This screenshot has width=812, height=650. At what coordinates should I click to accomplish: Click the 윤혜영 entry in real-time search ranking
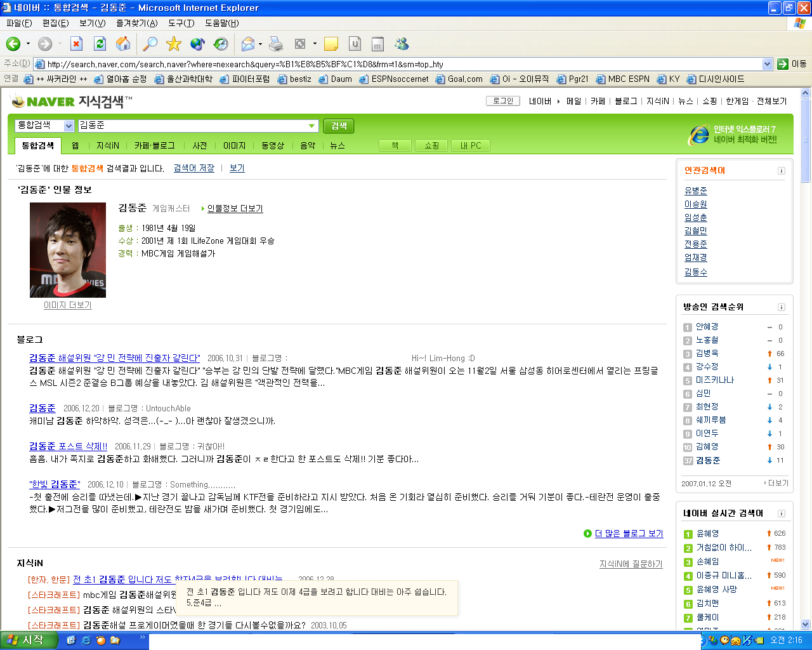coord(707,534)
